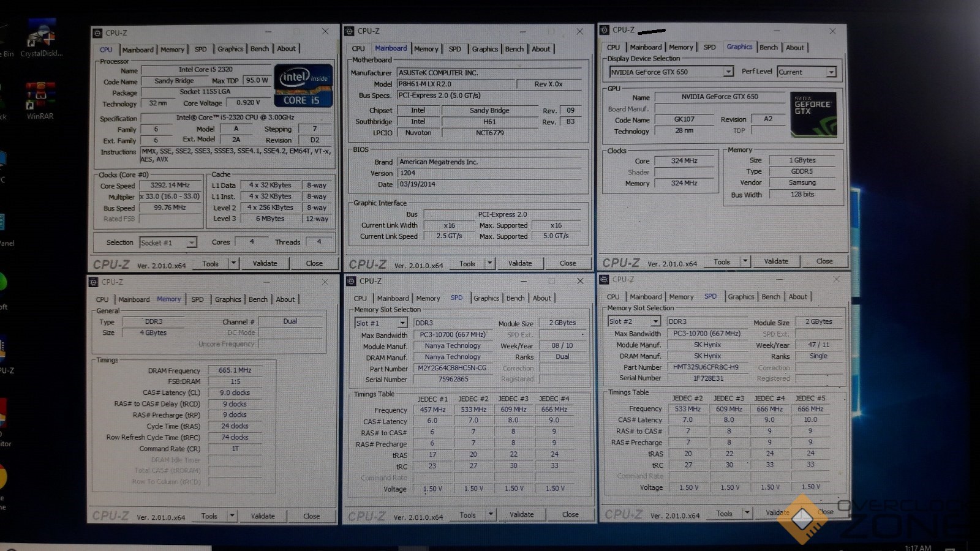Expand Tools dropdown arrow in Mainboard window
Image resolution: width=980 pixels, height=551 pixels.
tap(489, 263)
